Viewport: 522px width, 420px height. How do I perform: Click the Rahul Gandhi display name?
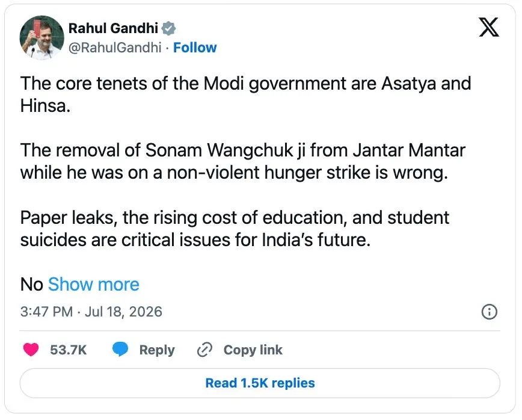(113, 28)
